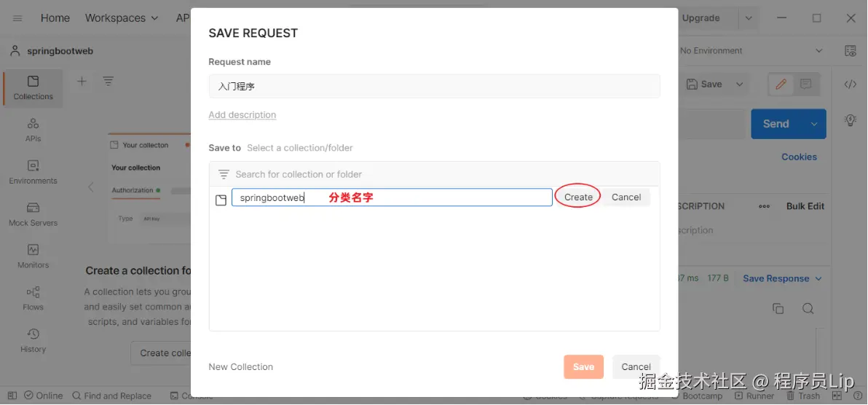Expand the dropdown arrow beside Upgrade
The height and width of the screenshot is (405, 868).
(749, 18)
